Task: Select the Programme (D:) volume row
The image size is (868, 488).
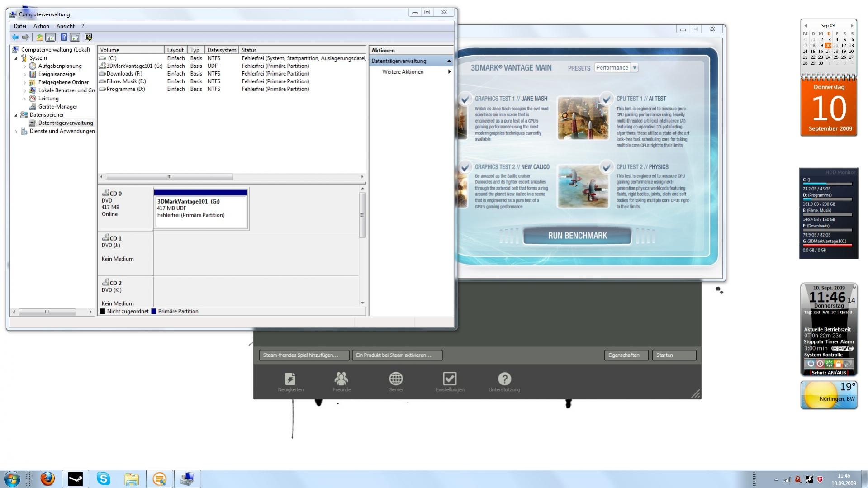Action: point(232,89)
